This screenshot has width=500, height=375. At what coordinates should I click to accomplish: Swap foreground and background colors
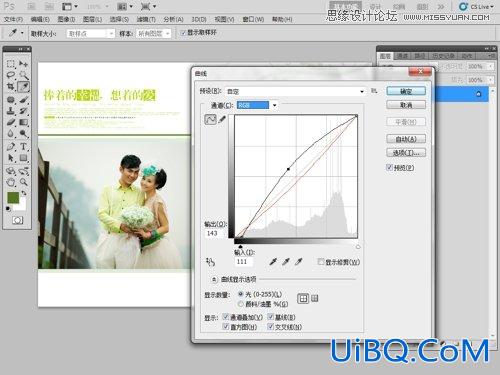[x=24, y=193]
